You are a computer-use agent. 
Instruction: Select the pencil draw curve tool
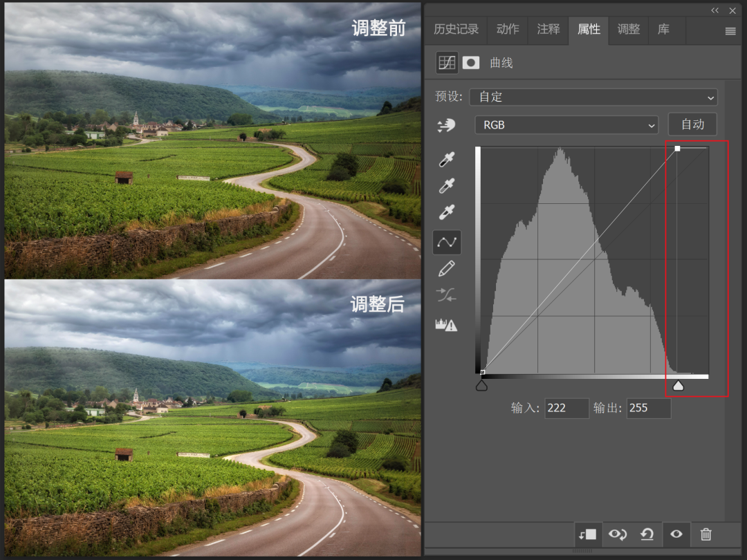point(447,268)
